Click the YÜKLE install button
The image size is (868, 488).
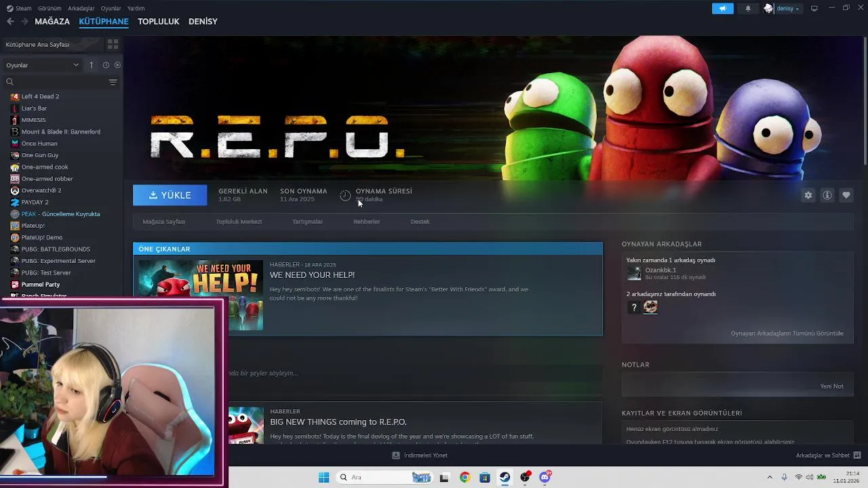pyautogui.click(x=170, y=195)
